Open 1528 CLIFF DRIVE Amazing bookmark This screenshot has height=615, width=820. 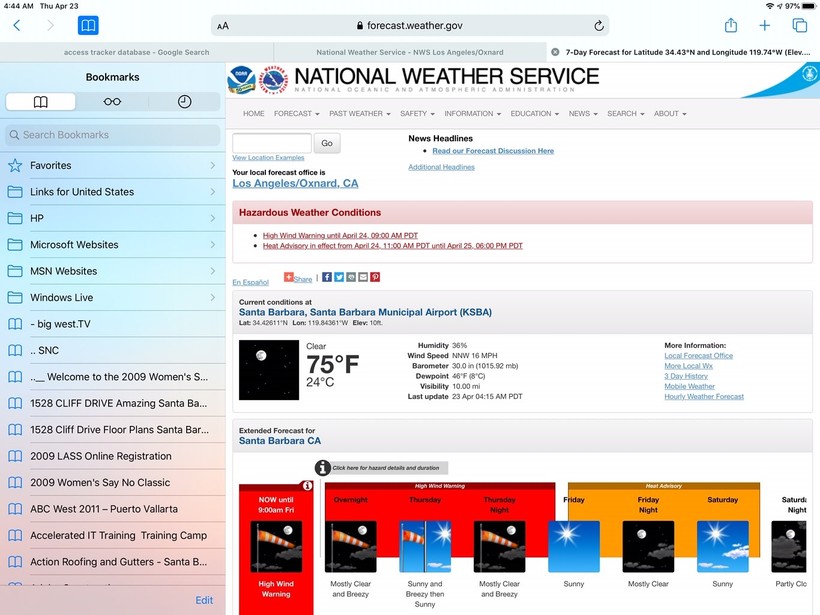[x=112, y=403]
